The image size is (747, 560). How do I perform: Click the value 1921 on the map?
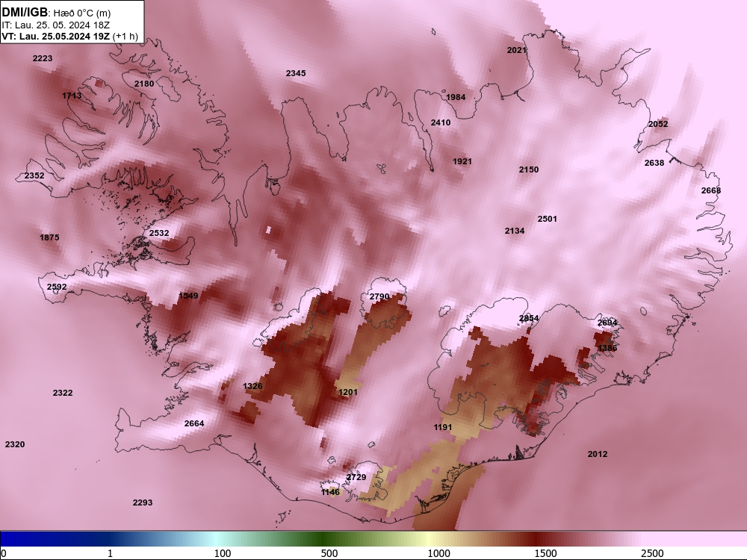tap(462, 161)
